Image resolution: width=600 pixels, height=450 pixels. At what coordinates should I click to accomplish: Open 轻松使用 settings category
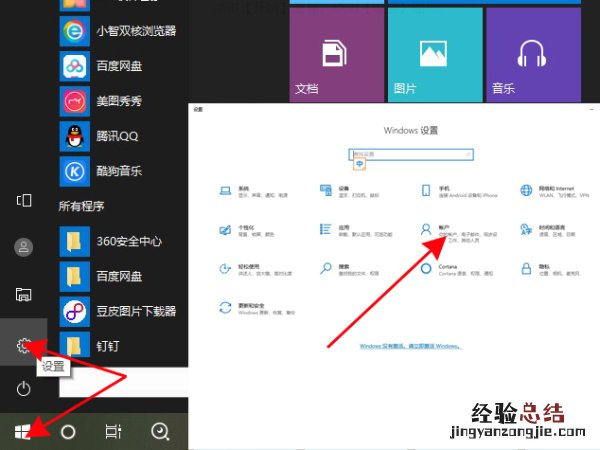click(x=256, y=269)
